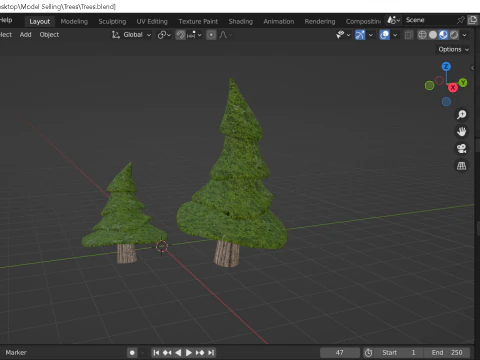Expand the sidebar arrow near gizmo
The height and width of the screenshot is (360, 480).
pyautogui.click(x=472, y=68)
